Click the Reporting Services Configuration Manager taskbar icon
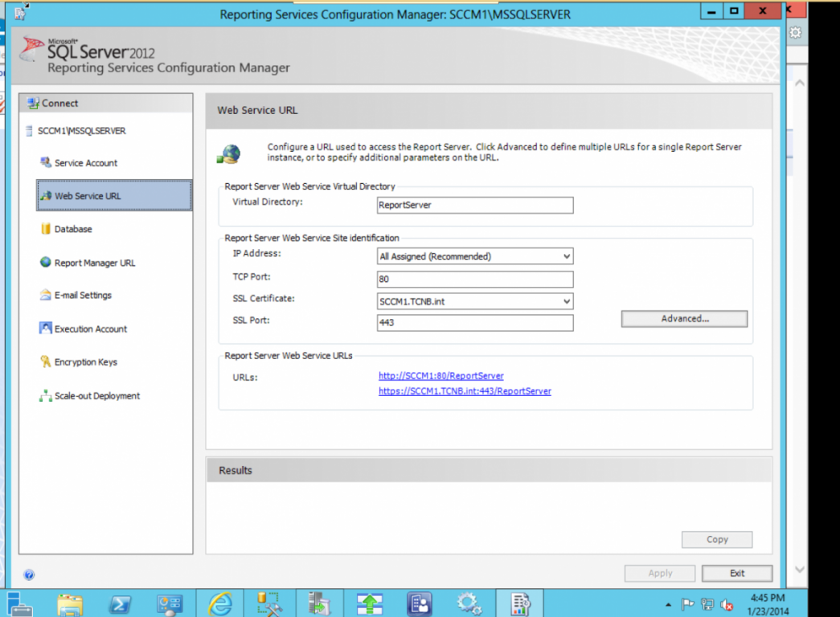This screenshot has height=617, width=840. pyautogui.click(x=519, y=604)
